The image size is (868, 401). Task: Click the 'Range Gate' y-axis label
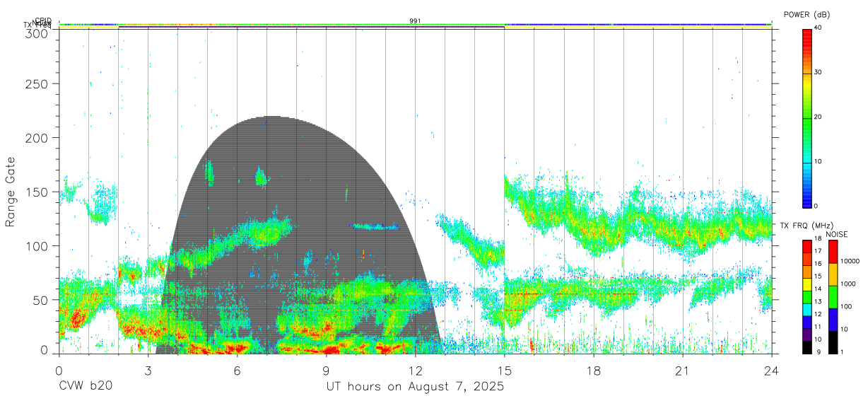tap(11, 192)
